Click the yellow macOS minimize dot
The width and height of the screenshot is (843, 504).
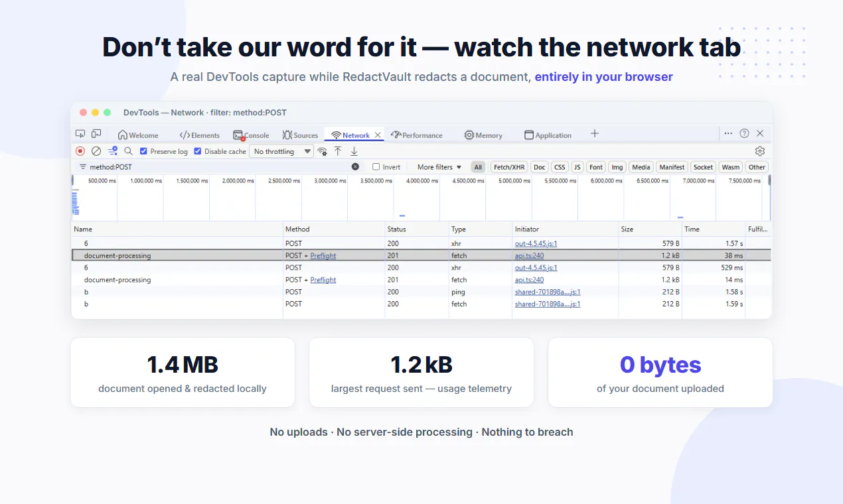click(x=95, y=113)
